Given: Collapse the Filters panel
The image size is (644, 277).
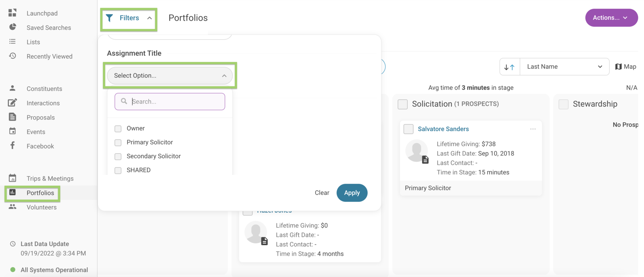Looking at the screenshot, I should [x=129, y=18].
